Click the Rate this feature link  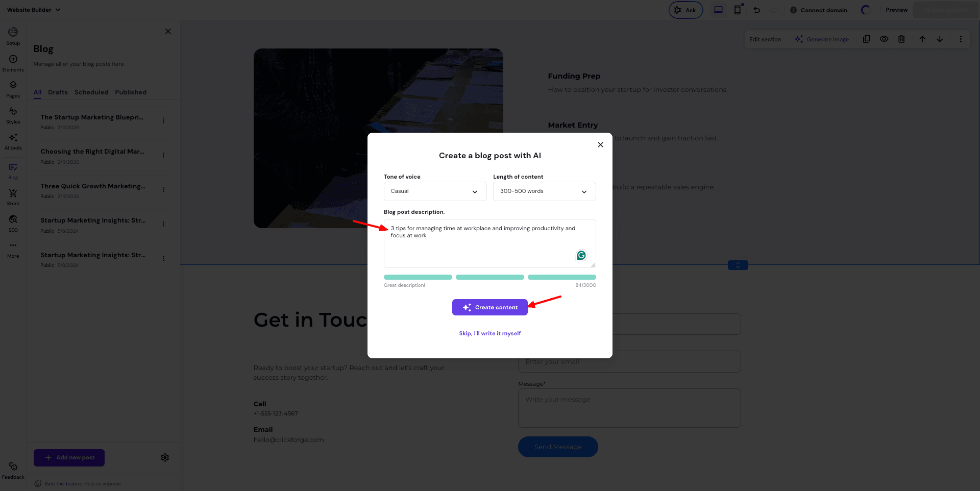coord(63,484)
